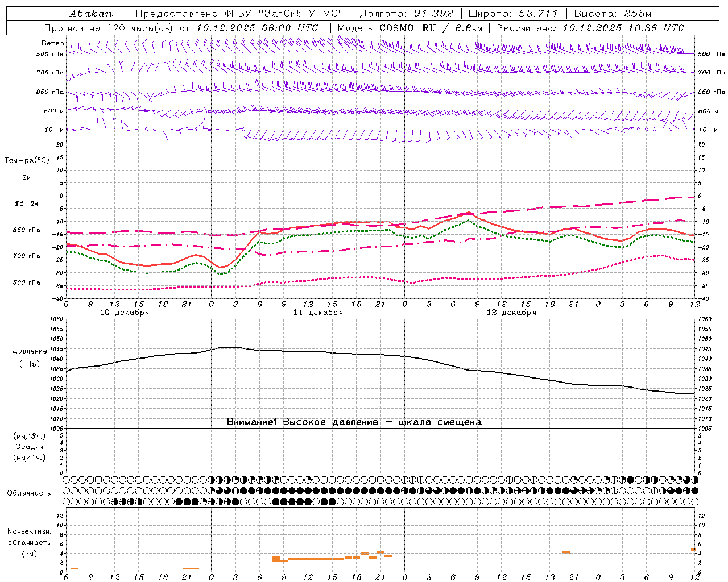Click the Облачность cloud cover row label
Image resolution: width=728 pixels, height=582 pixels.
[29, 493]
